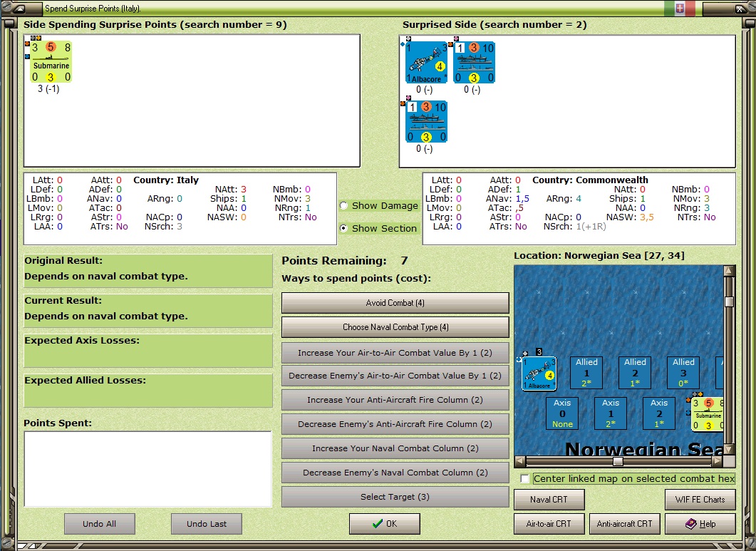The image size is (756, 551).
Task: Click the Axis 2 sea box on map
Action: [x=659, y=413]
